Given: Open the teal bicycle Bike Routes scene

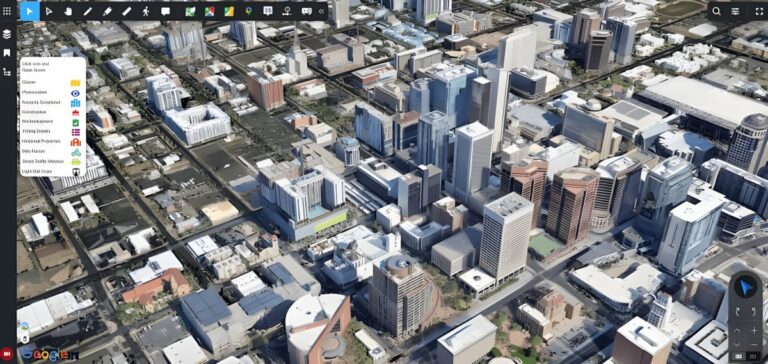Looking at the screenshot, I should (x=75, y=152).
